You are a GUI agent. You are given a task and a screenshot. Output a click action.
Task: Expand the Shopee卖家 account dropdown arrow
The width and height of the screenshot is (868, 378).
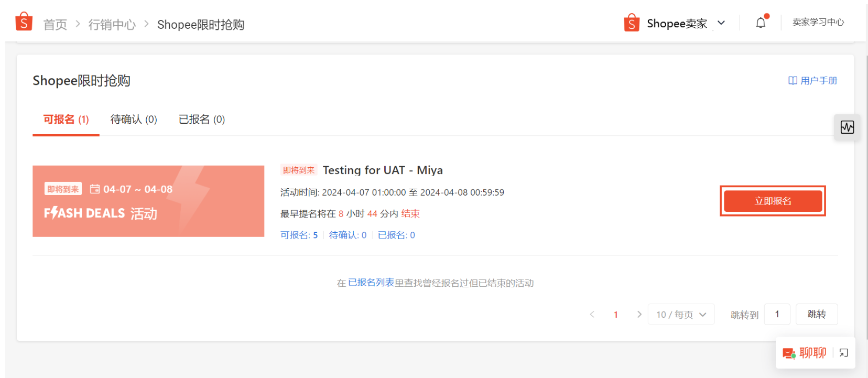click(x=721, y=23)
